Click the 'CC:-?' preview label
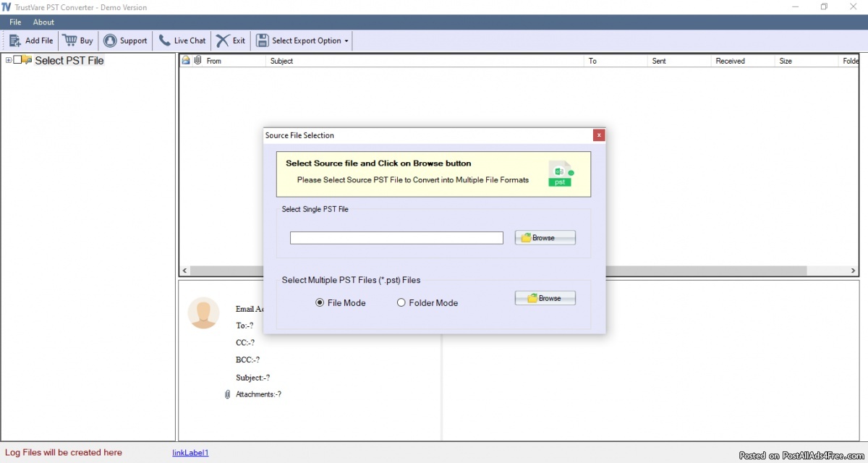This screenshot has height=463, width=868. [x=245, y=343]
